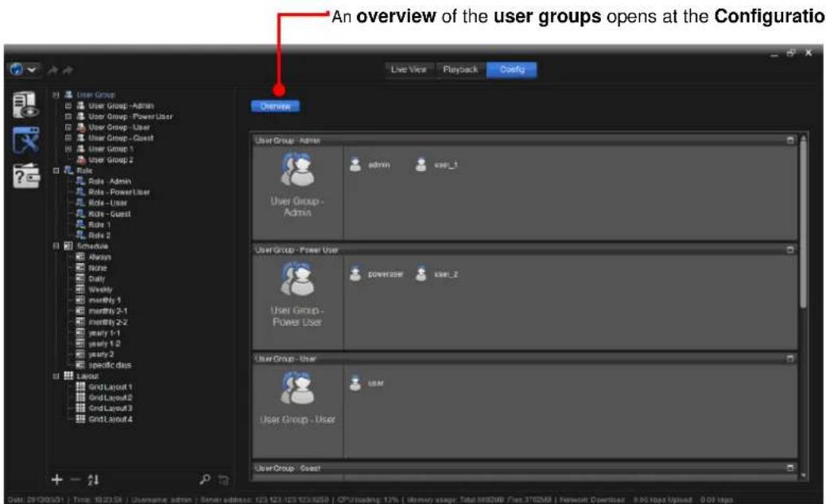The image size is (826, 504).
Task: Click the sort order icon below the tree
Action: (x=93, y=480)
